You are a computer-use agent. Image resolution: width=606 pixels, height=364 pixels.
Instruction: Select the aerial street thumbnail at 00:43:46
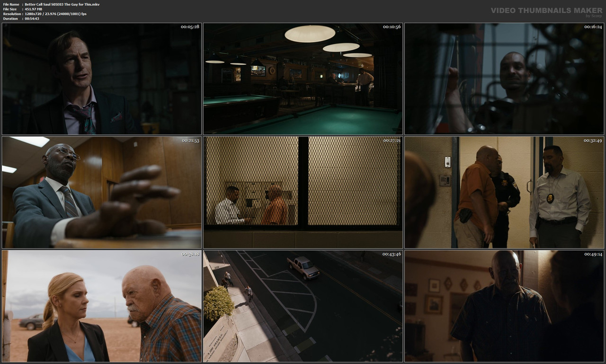coord(303,306)
